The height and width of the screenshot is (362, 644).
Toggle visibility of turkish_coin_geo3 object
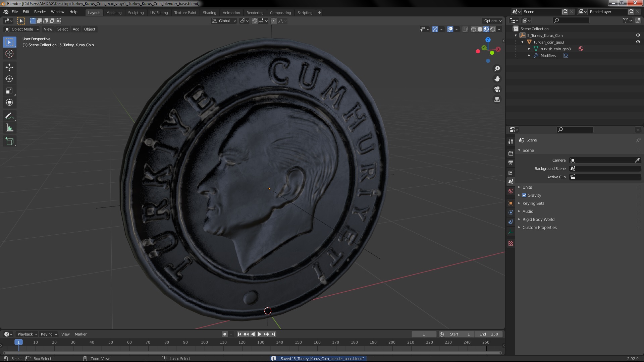coord(638,42)
